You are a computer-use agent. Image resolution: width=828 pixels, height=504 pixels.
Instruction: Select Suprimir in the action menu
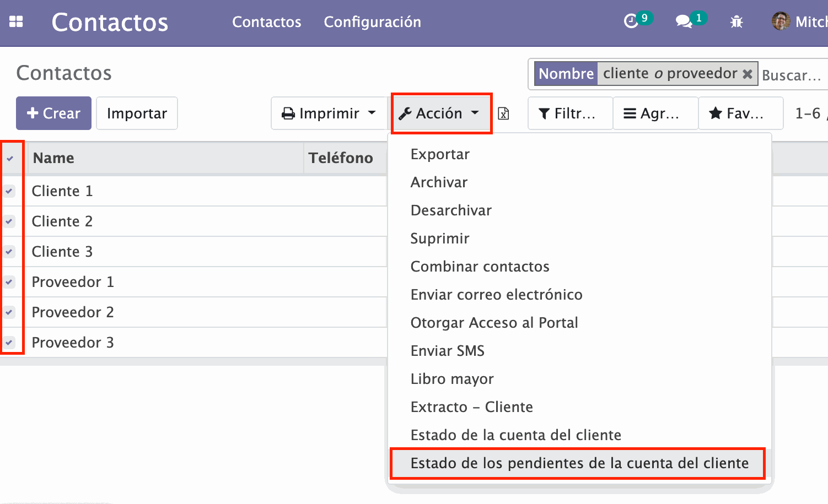coord(440,239)
